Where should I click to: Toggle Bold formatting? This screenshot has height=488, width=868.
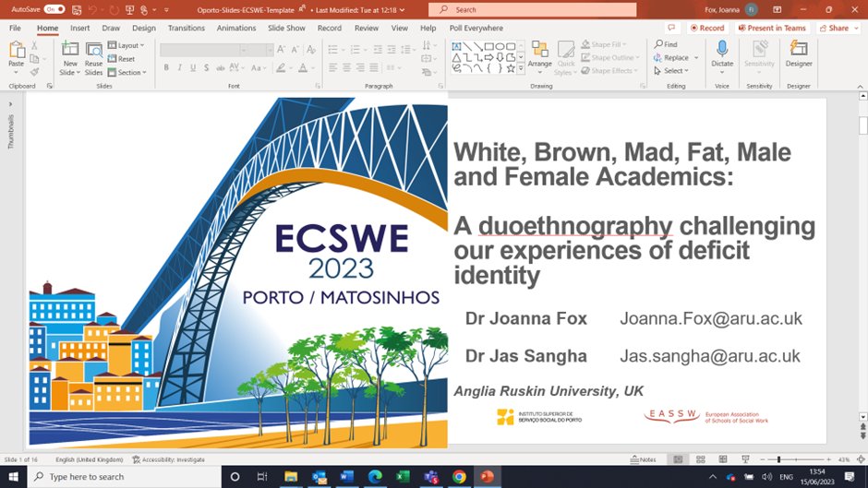[166, 67]
